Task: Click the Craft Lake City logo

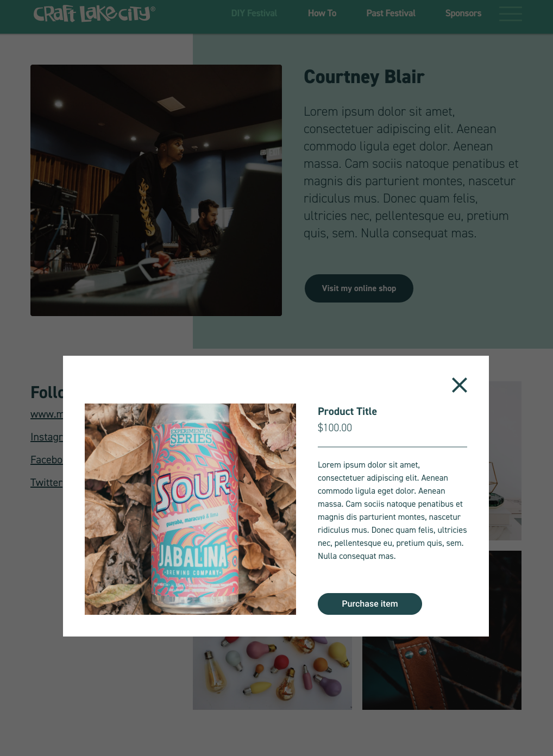Action: pyautogui.click(x=95, y=14)
